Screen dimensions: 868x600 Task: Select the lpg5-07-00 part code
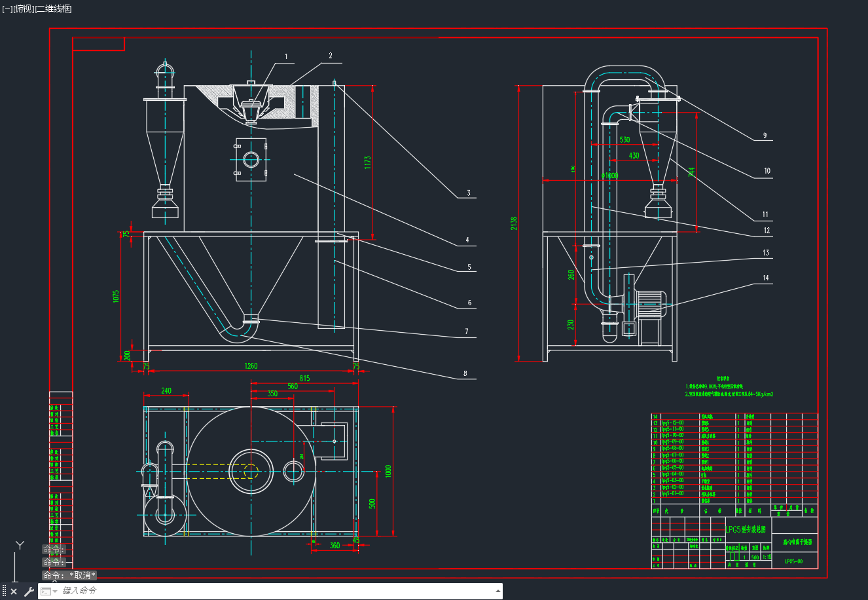coord(673,455)
